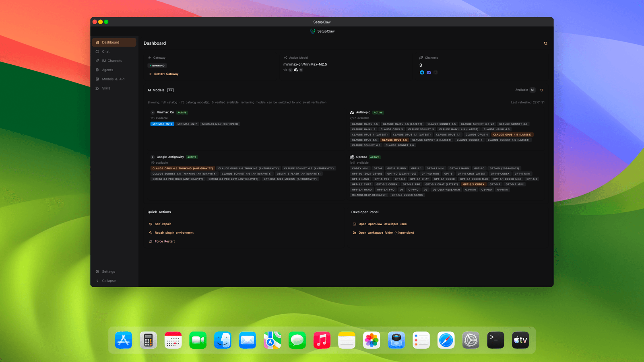Select GEMINI 3.1 PRO HIGH (ANTIGRAVITY) chip
Viewport: 644px width, 362px height.
coord(178,179)
